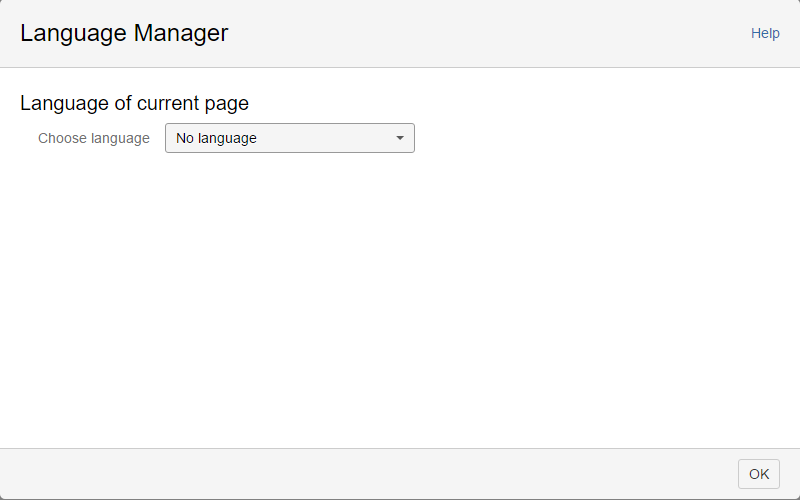Viewport: 800px width, 500px height.
Task: Get help for Language Manager
Action: tap(765, 33)
